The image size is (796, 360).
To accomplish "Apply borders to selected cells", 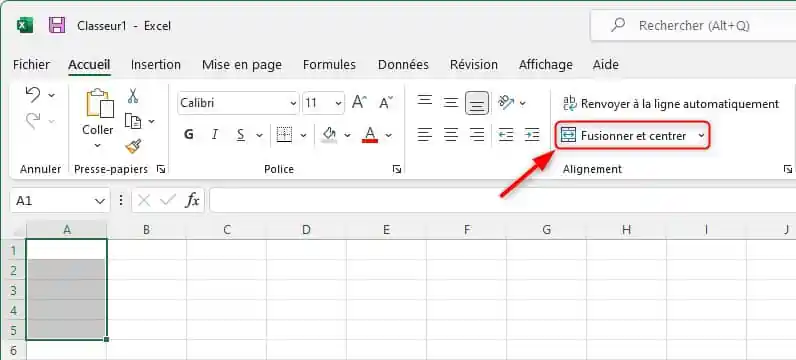I will [284, 135].
